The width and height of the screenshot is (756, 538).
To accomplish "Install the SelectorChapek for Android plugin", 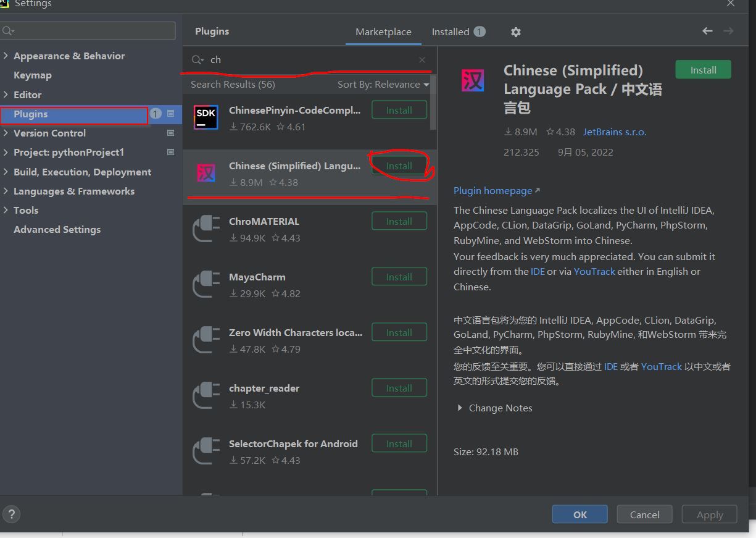I will point(399,443).
